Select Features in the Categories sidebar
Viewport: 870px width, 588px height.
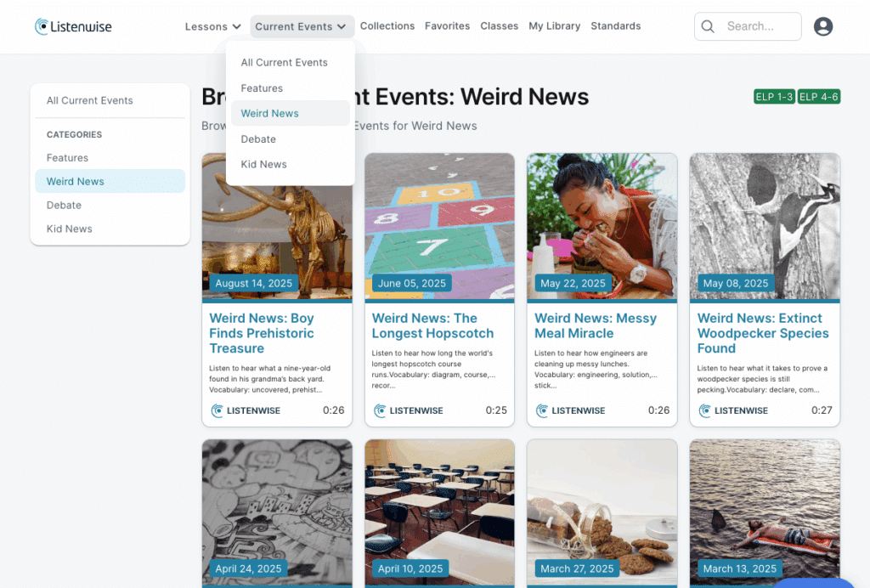67,157
